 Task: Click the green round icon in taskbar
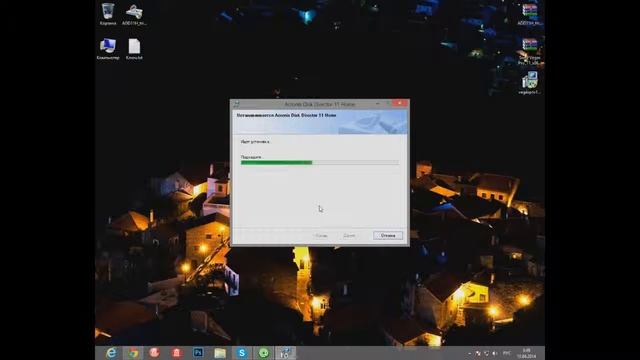pyautogui.click(x=264, y=353)
